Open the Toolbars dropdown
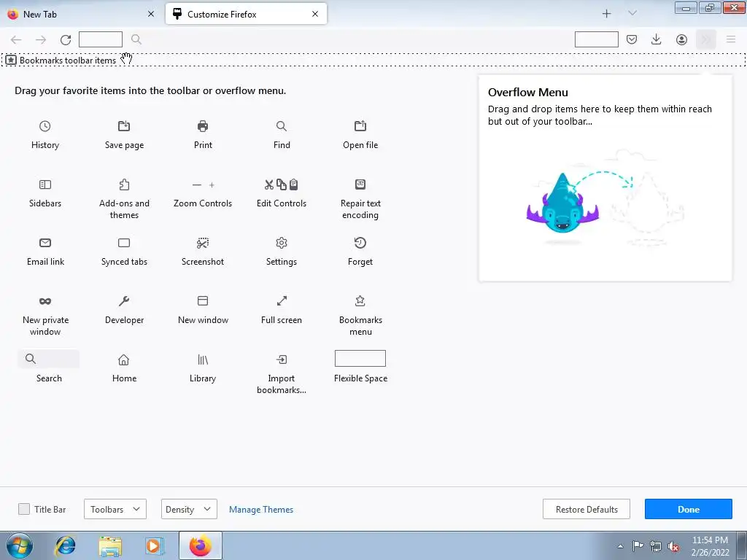Viewport: 747px width, 560px height. tap(115, 509)
